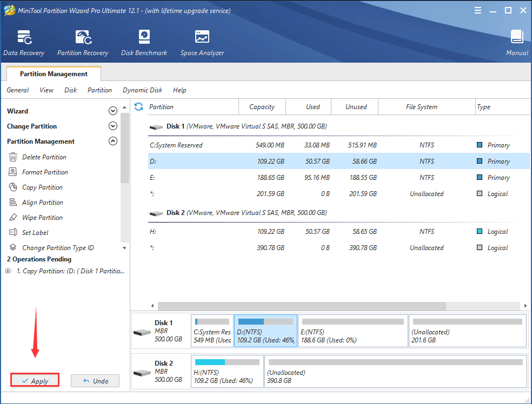Expand the Change Partition section
This screenshot has width=532, height=404.
tap(113, 126)
